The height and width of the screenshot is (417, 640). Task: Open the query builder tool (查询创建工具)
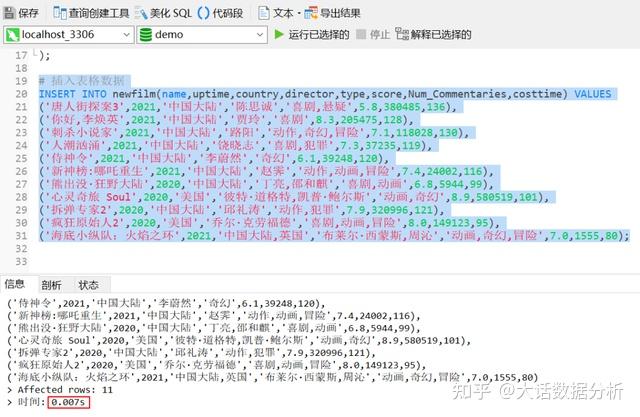click(x=91, y=13)
